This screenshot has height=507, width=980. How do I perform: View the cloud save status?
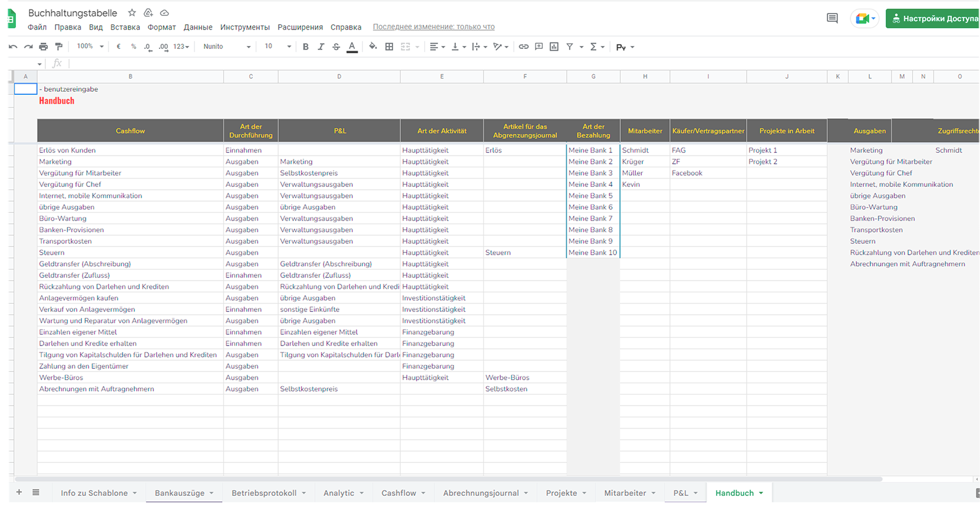pos(165,12)
